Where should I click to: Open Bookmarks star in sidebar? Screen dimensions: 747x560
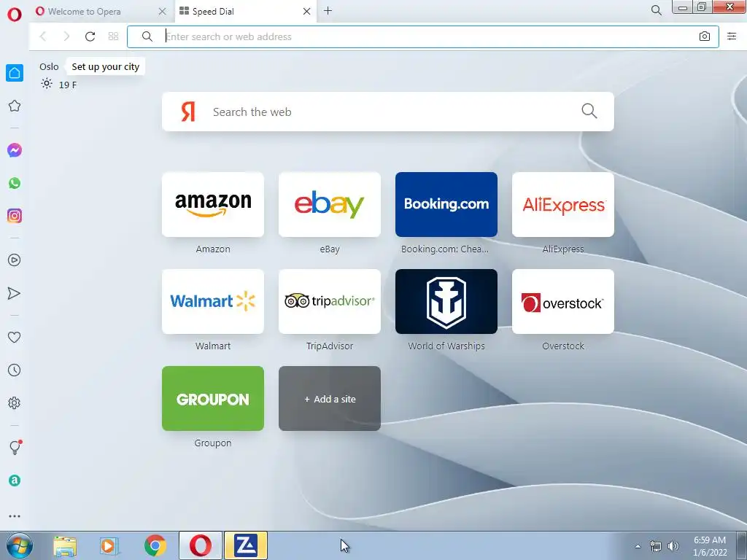15,106
